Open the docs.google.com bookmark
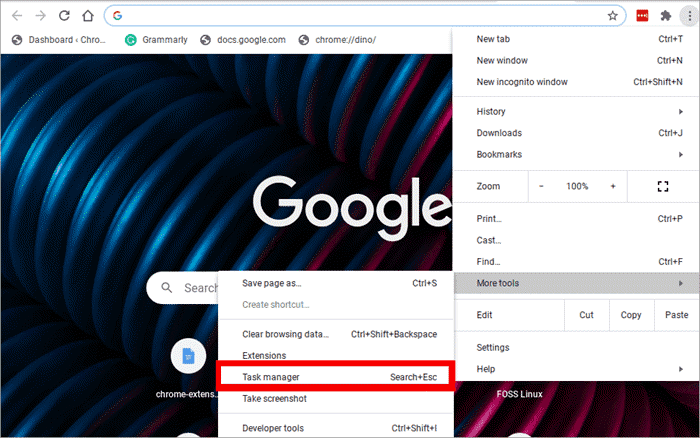 (x=242, y=40)
